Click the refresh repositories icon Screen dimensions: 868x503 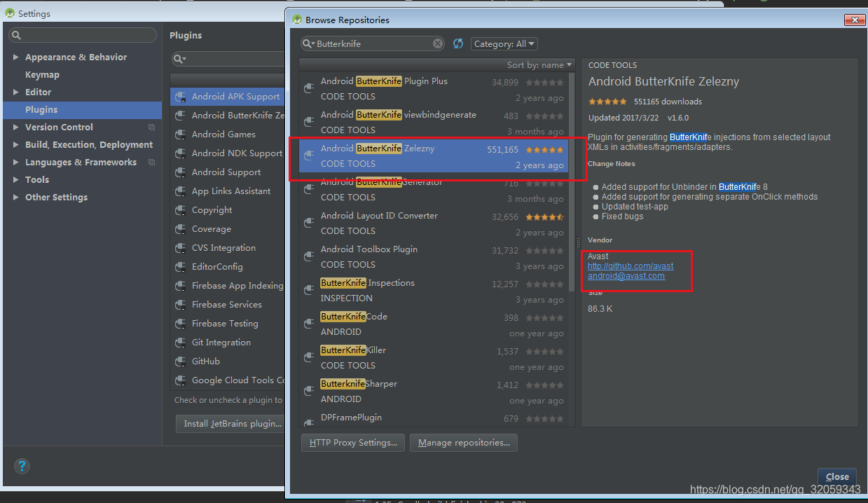coord(458,43)
